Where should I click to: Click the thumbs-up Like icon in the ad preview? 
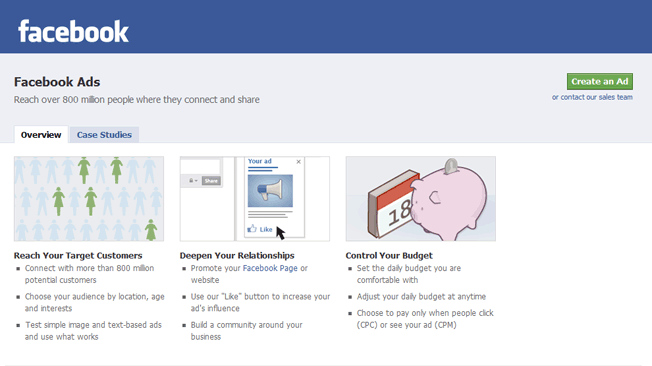pos(252,229)
